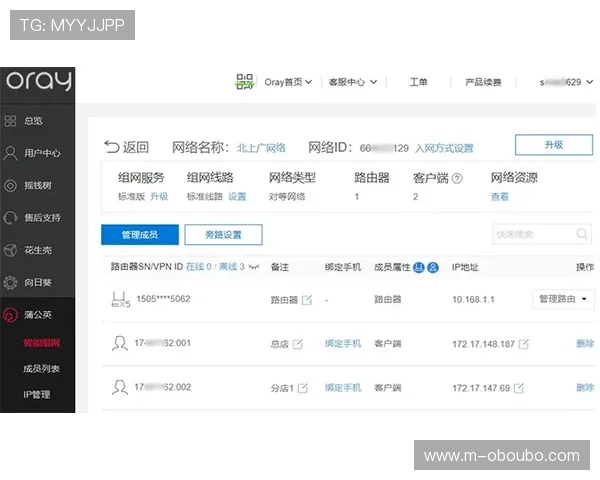Image resolution: width=600 pixels, height=480 pixels.
Task: Click the 对等网络 network type text
Action: 287,197
